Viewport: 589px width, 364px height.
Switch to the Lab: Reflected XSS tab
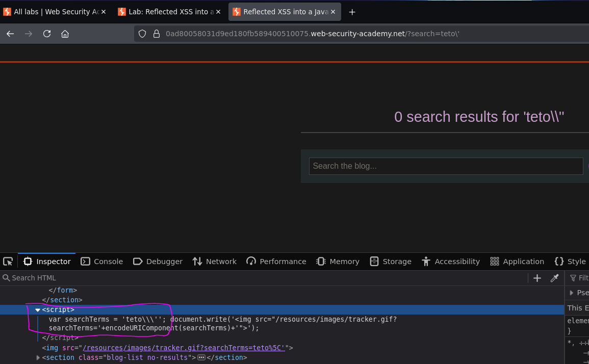pyautogui.click(x=169, y=12)
